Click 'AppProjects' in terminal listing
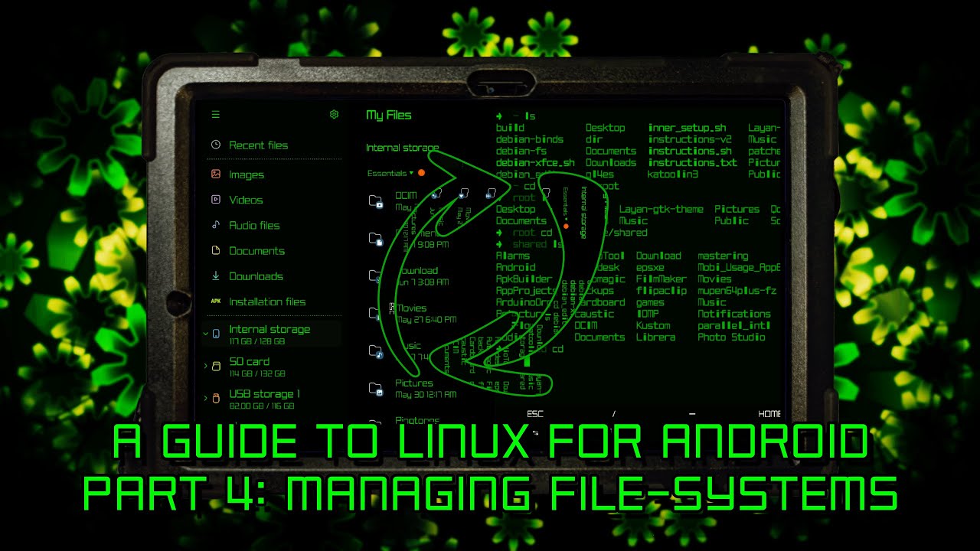The height and width of the screenshot is (551, 980). coord(527,291)
